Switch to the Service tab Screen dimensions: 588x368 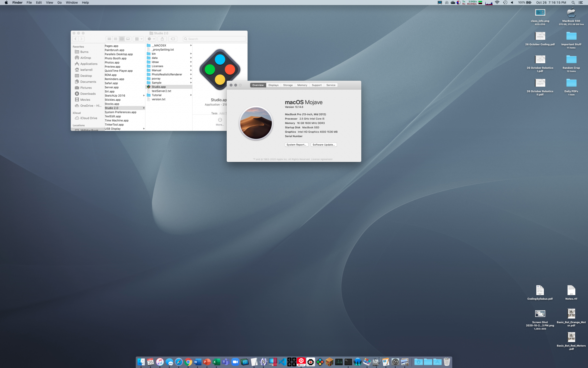tap(331, 85)
